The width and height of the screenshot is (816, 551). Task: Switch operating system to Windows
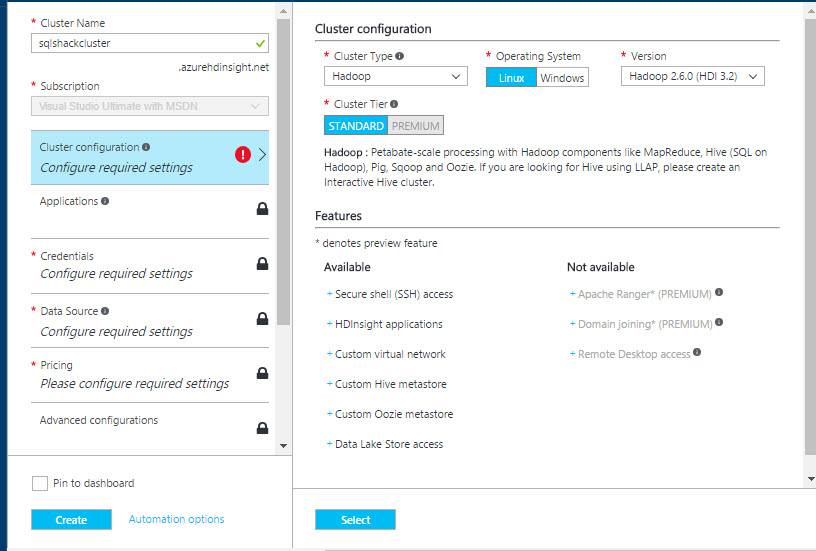(x=562, y=78)
